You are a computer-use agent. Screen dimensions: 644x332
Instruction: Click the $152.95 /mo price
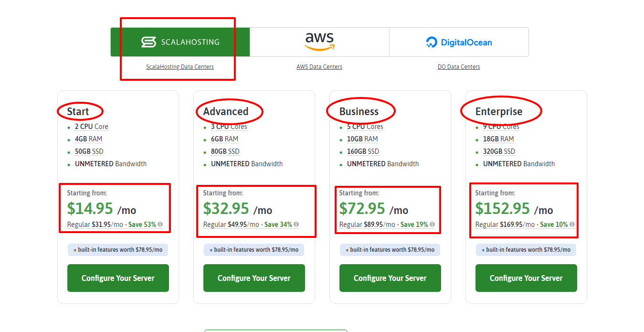[x=514, y=209]
